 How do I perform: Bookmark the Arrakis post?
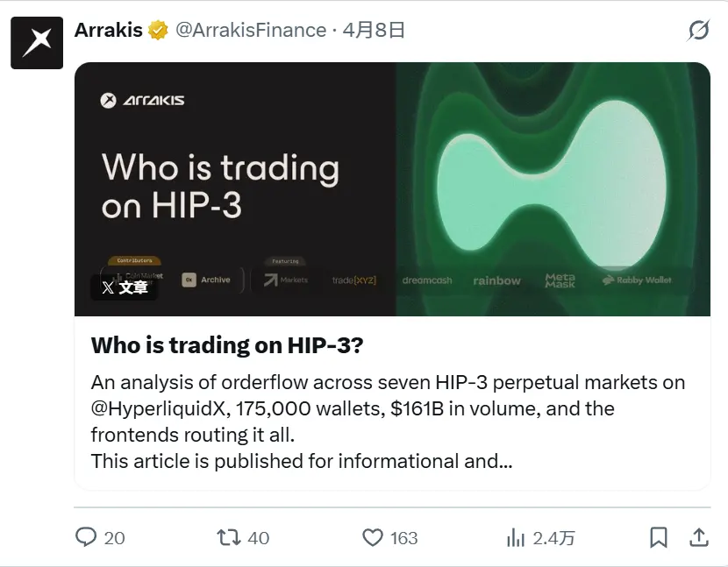659,537
